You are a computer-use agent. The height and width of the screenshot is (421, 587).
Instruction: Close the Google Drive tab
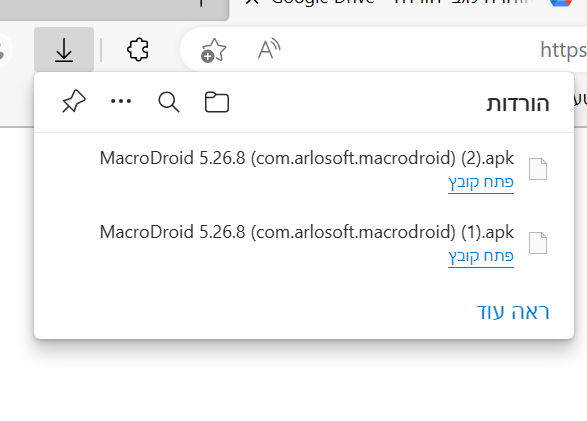252,2
